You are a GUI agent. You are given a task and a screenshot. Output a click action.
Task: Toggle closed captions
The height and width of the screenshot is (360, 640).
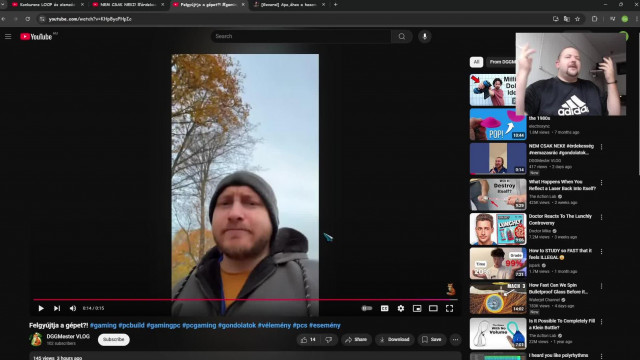pyautogui.click(x=384, y=308)
